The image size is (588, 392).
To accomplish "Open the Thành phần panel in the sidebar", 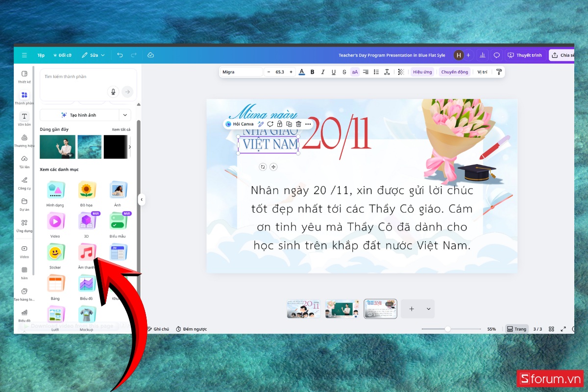I will 24,96.
